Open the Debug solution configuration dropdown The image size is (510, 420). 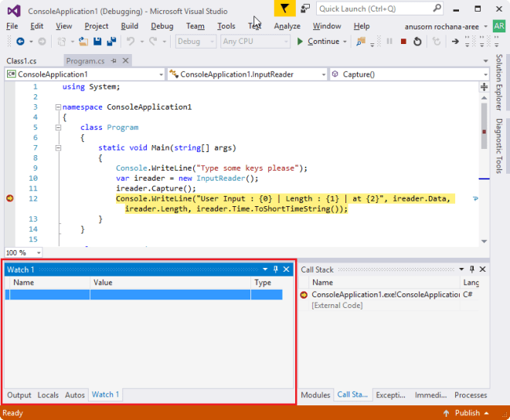click(x=195, y=41)
